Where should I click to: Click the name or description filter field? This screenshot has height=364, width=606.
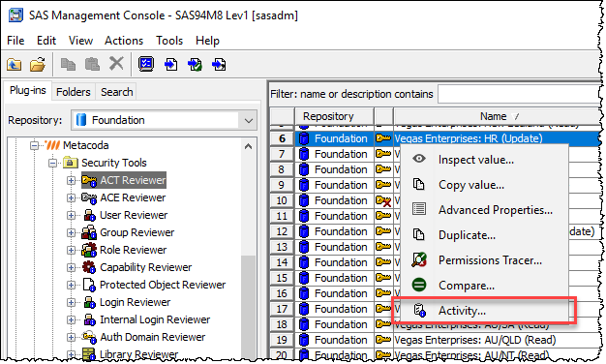click(x=518, y=94)
